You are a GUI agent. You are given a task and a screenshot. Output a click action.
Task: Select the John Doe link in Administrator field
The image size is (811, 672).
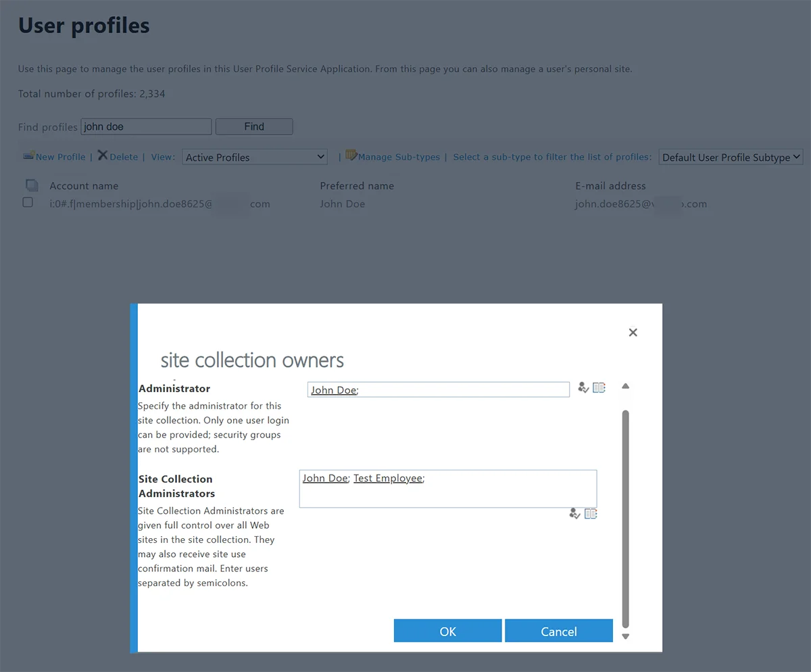[x=333, y=389]
